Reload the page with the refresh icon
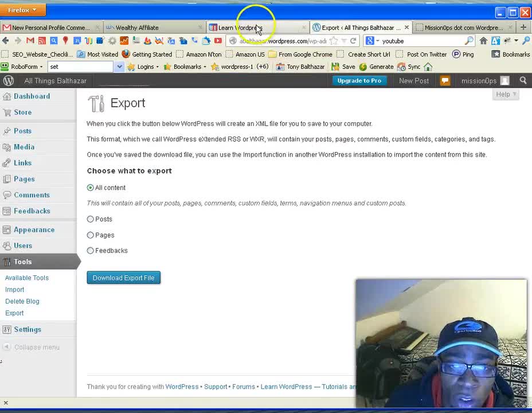Image resolution: width=532 pixels, height=413 pixels. 353,41
